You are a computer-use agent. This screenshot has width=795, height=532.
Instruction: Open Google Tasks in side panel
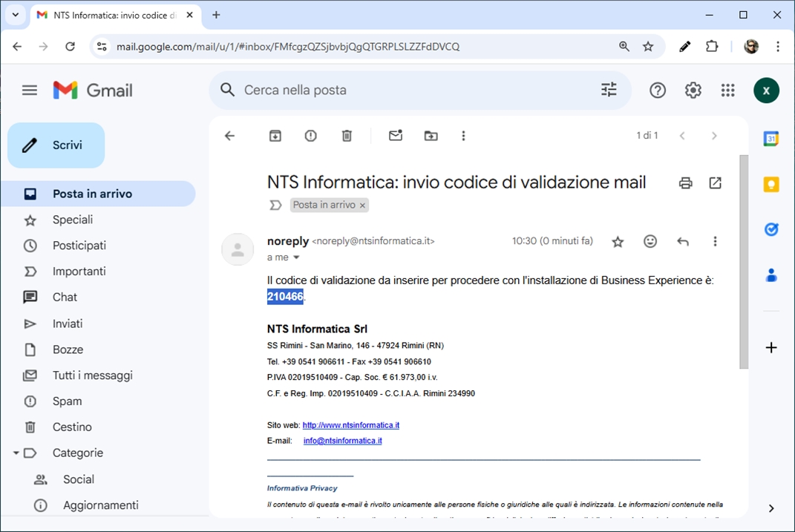tap(771, 229)
